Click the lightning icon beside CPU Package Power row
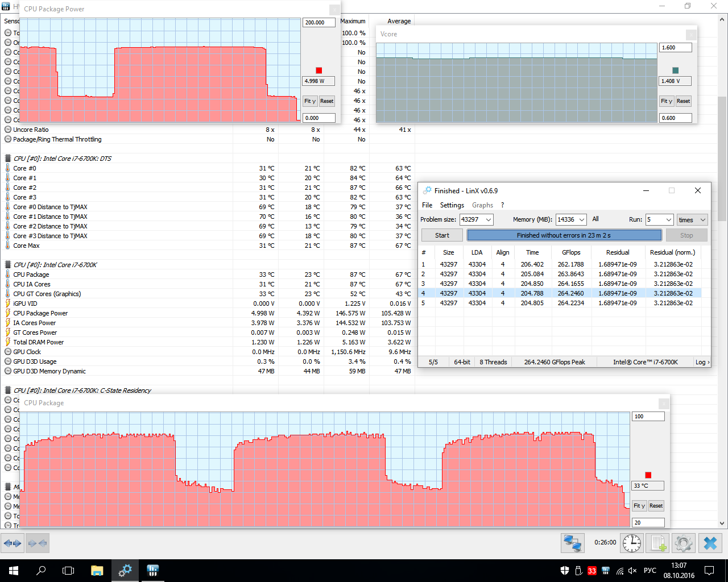The height and width of the screenshot is (582, 728). pos(8,313)
